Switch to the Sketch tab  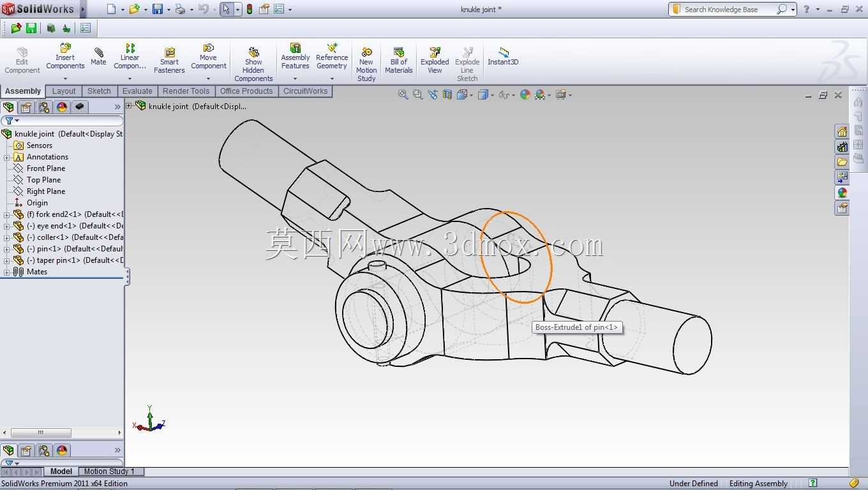(x=99, y=91)
